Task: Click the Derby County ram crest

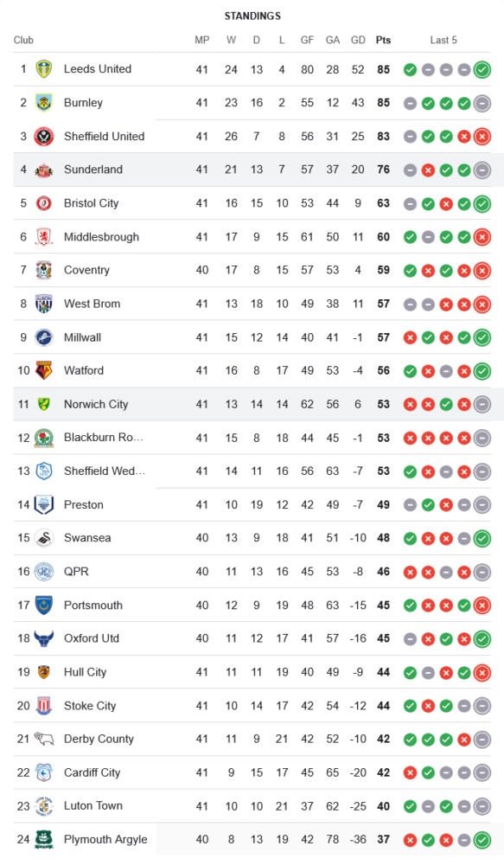Action: (44, 740)
